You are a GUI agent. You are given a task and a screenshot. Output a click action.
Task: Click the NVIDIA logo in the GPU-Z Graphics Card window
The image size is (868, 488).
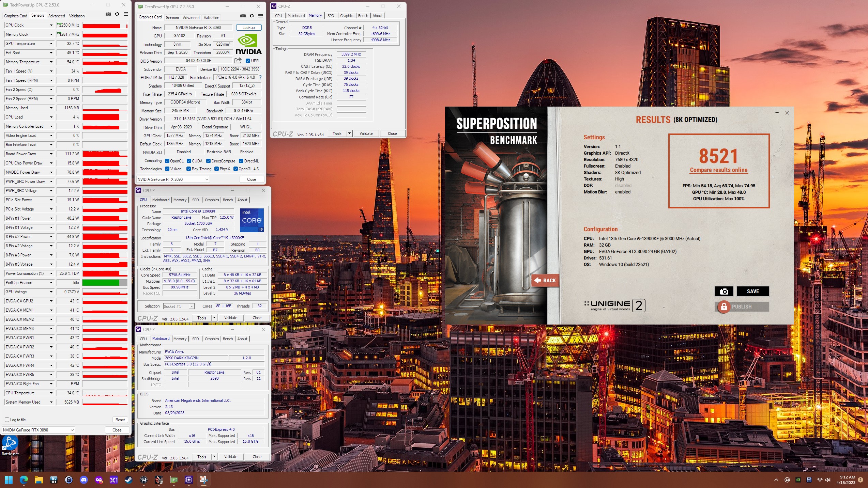249,44
